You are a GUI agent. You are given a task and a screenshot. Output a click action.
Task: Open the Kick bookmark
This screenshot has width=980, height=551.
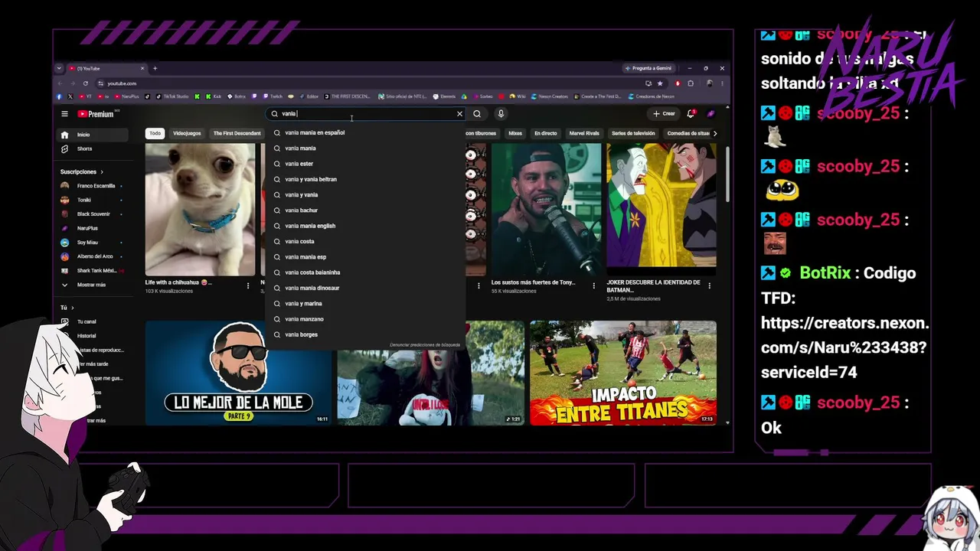point(213,96)
